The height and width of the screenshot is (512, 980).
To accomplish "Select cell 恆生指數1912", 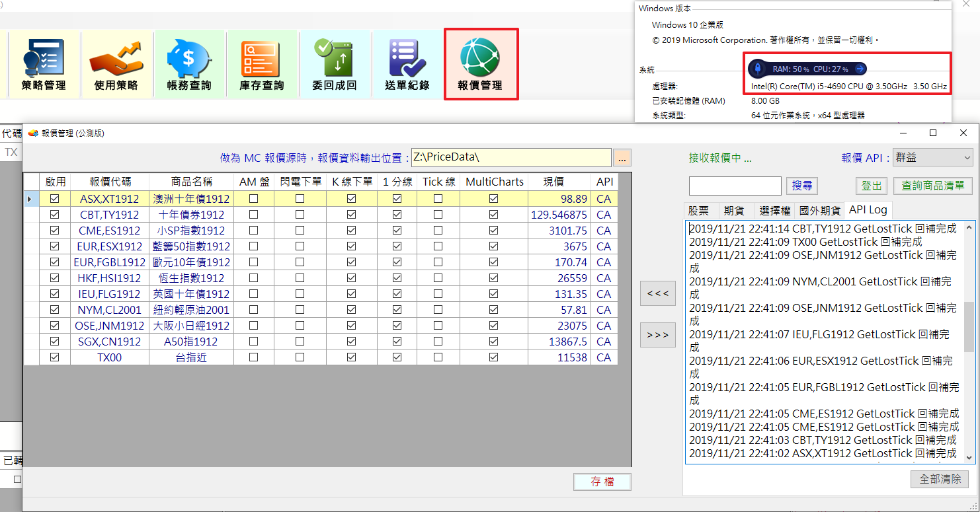I will pyautogui.click(x=192, y=278).
